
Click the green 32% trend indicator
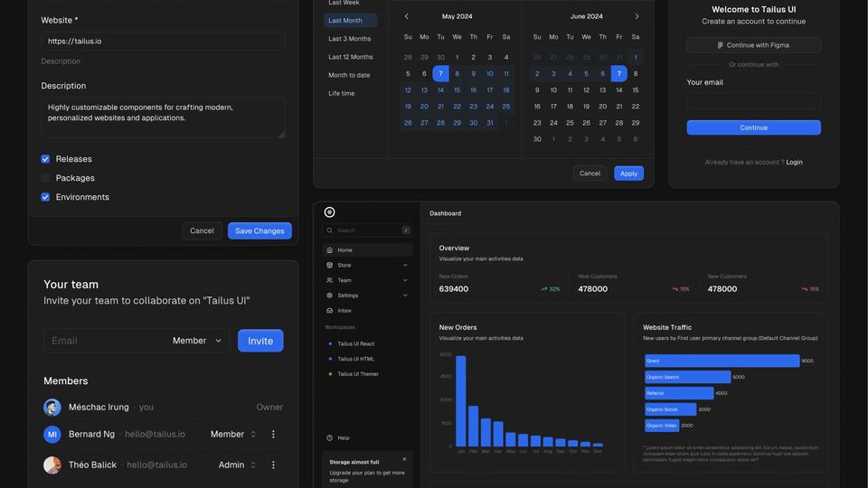pyautogui.click(x=551, y=289)
